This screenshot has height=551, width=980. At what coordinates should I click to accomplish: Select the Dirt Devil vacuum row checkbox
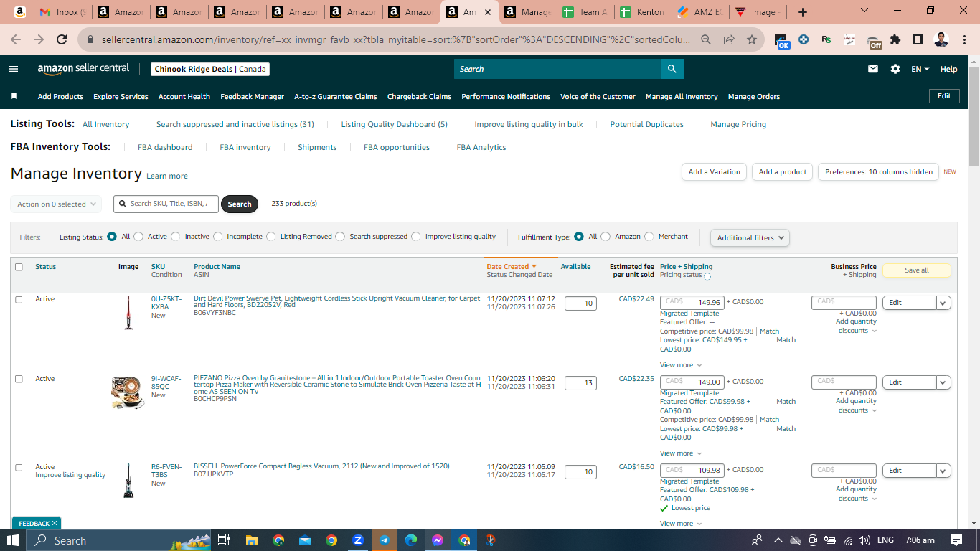point(19,299)
